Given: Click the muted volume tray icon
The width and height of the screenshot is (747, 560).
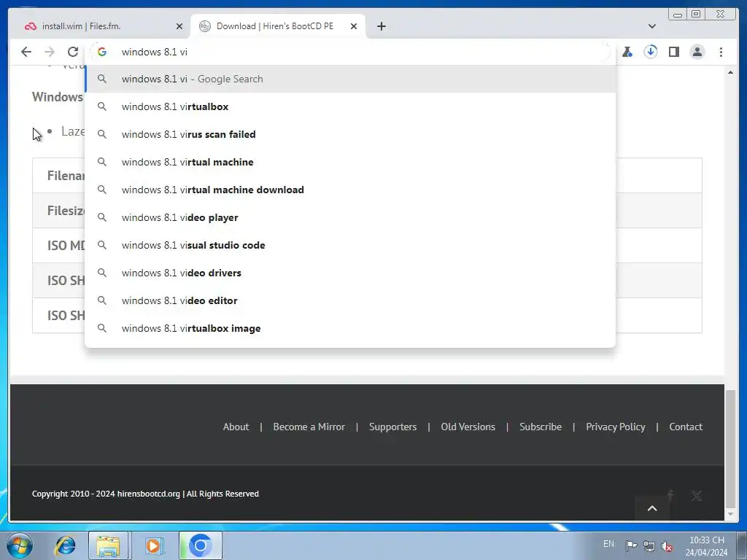Looking at the screenshot, I should 667,547.
